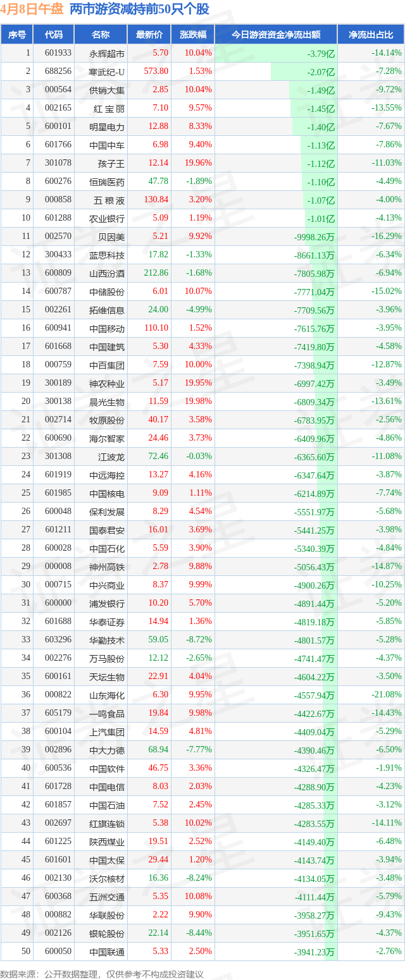
Task: Select stock name 一鸣食品
Action: click(x=108, y=714)
